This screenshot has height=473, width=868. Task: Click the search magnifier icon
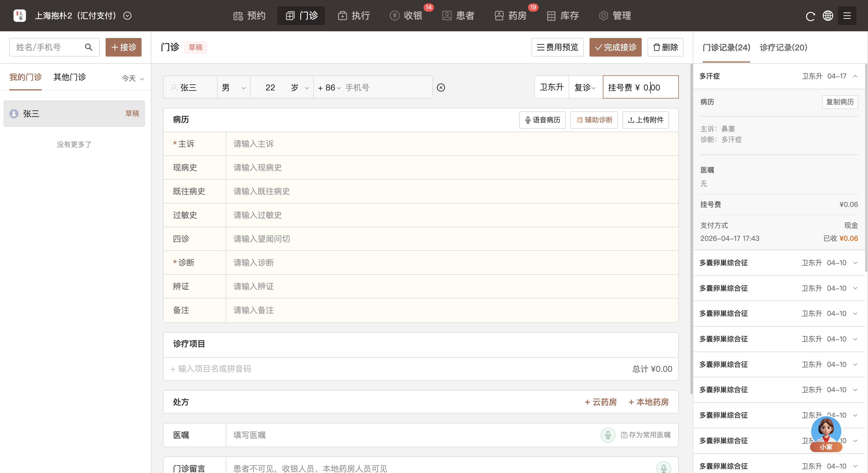point(88,47)
